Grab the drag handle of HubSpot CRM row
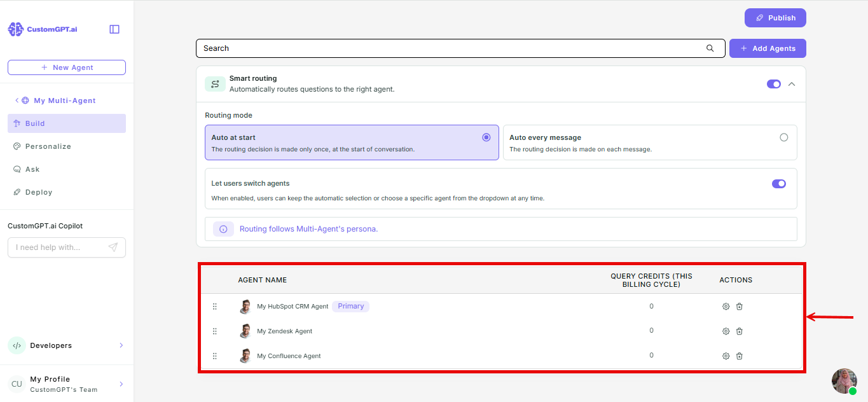The image size is (868, 402). 215,307
